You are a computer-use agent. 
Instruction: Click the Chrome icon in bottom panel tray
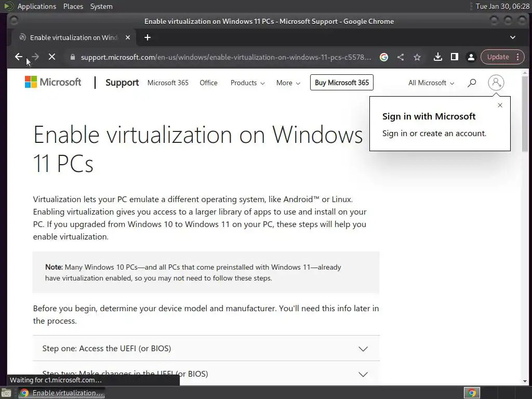472,393
